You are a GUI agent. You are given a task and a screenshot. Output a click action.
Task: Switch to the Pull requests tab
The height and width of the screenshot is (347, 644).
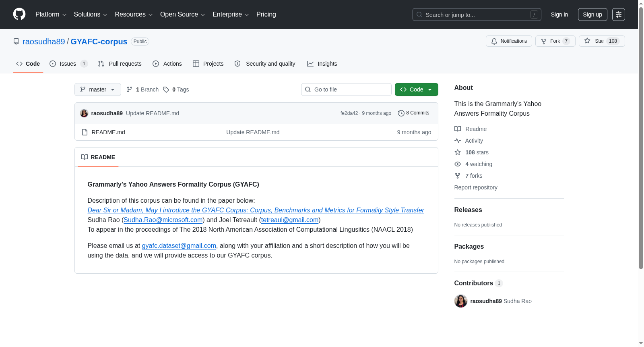[120, 64]
